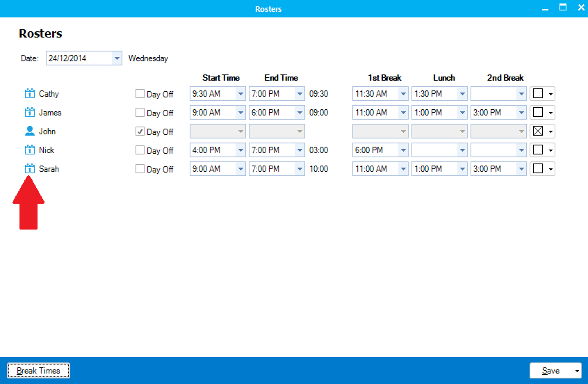Image resolution: width=588 pixels, height=384 pixels.
Task: Enable Day Off for Cathy
Action: tap(140, 94)
